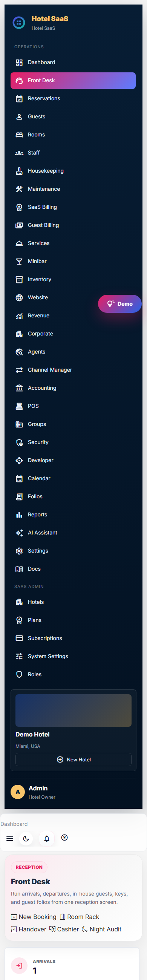The height and width of the screenshot is (980, 147).
Task: Click the Corporate building icon
Action: point(19,334)
